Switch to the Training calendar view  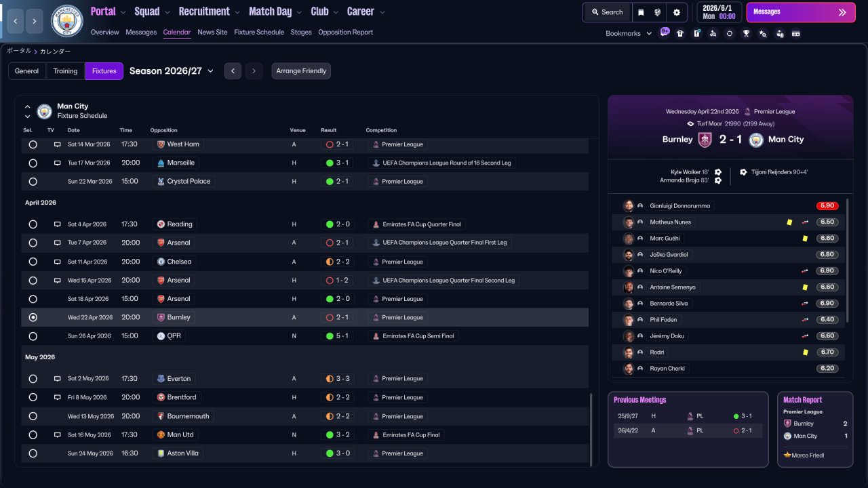click(66, 71)
